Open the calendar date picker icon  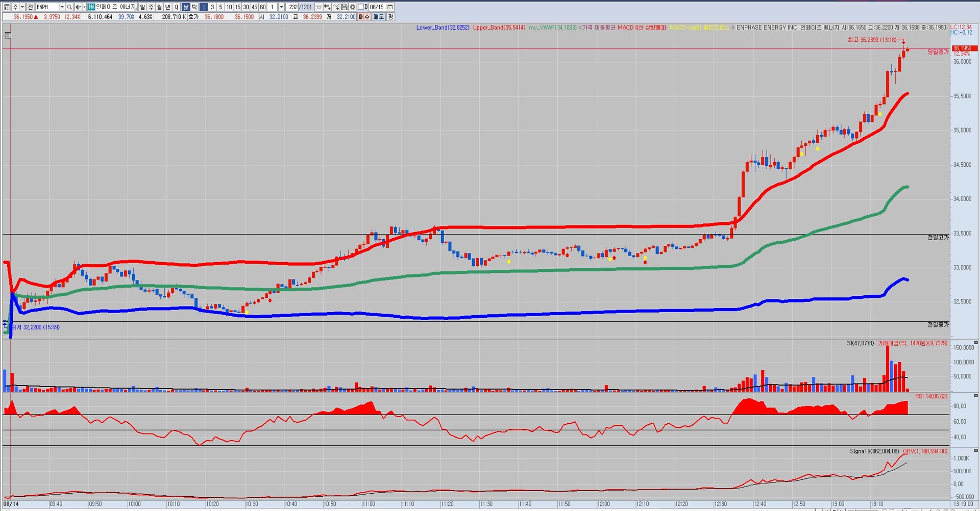click(390, 7)
